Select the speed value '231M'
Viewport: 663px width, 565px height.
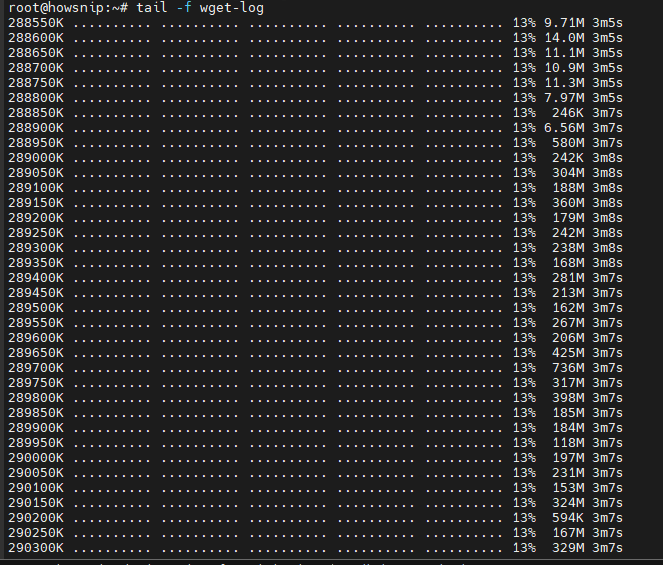pyautogui.click(x=568, y=473)
